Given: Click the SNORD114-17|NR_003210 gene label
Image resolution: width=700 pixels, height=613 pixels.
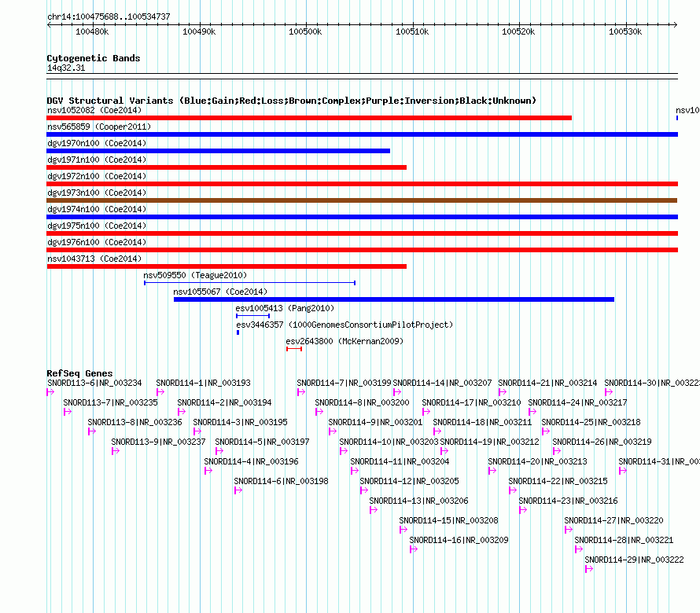Looking at the screenshot, I should coord(471,402).
